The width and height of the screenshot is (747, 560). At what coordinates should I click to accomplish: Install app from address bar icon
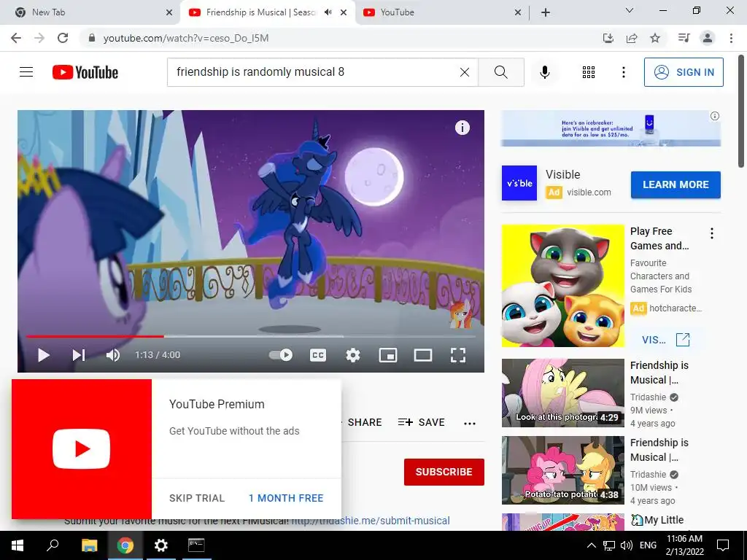coord(608,38)
